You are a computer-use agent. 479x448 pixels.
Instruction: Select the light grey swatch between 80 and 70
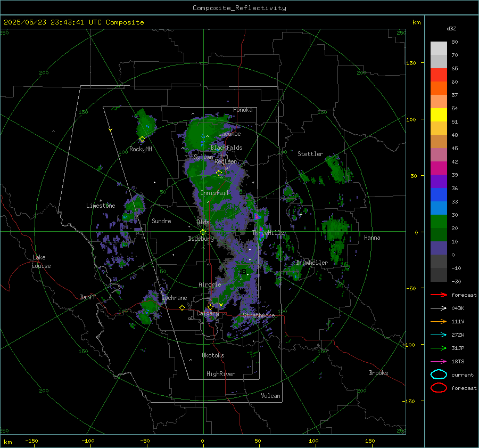(439, 48)
